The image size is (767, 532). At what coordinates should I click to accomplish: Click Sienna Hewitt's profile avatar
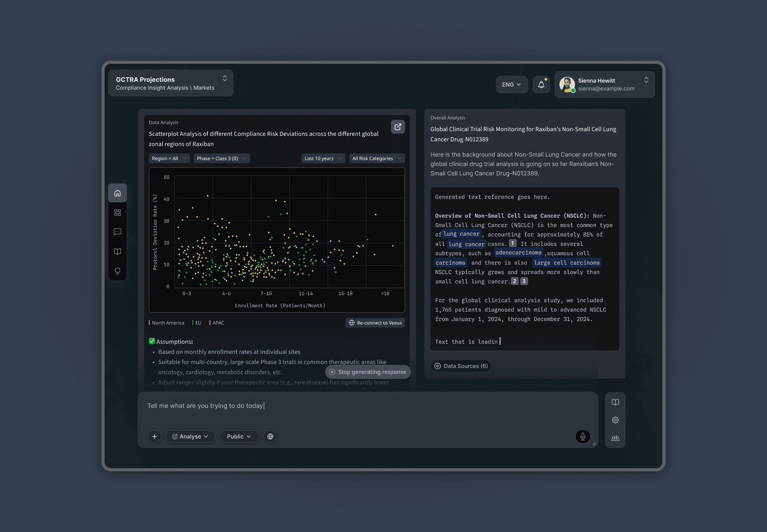(x=567, y=85)
